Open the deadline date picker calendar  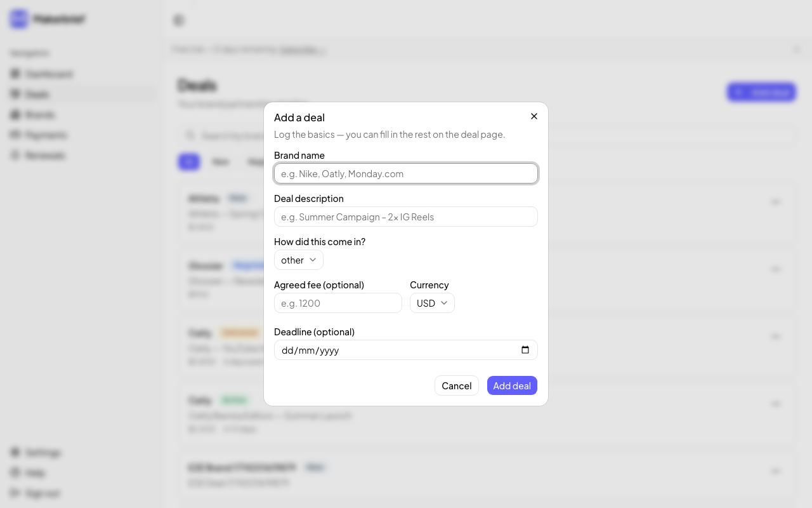click(x=525, y=349)
